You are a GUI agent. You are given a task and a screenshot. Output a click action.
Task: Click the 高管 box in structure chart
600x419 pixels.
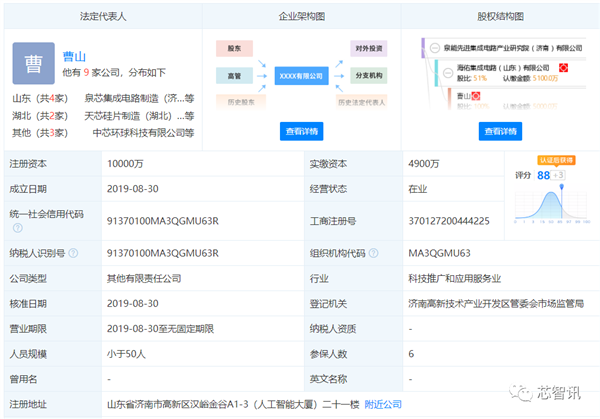point(233,75)
